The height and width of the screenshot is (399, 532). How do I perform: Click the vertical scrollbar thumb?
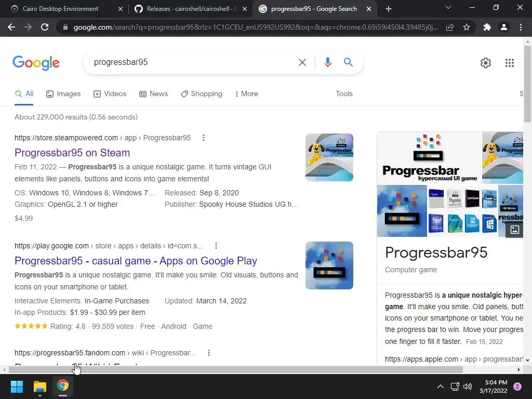(527, 84)
